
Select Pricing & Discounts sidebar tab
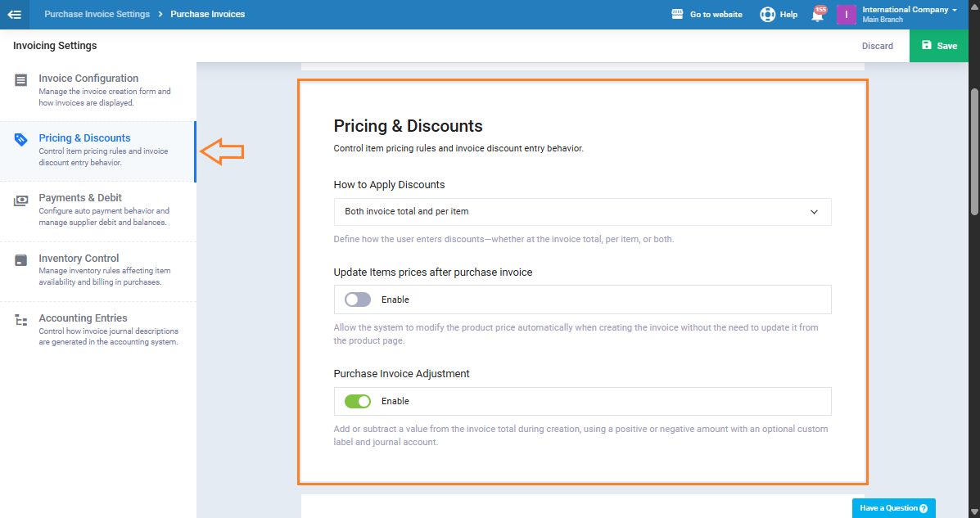coord(84,138)
